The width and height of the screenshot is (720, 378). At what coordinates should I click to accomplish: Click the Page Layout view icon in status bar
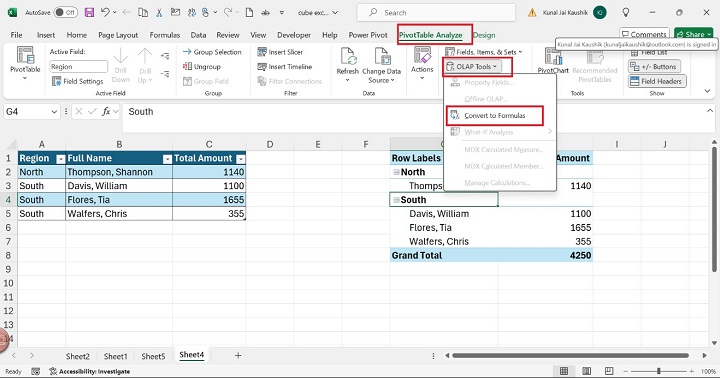[586, 371]
